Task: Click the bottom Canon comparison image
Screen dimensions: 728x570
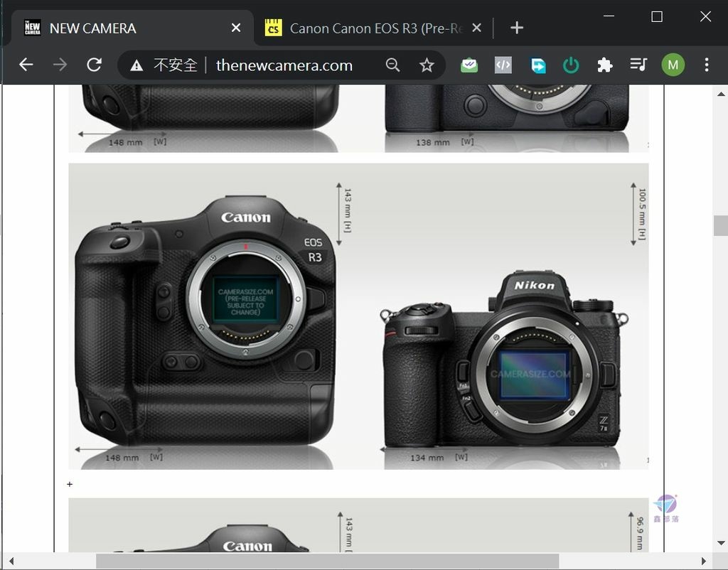Action: 358,525
